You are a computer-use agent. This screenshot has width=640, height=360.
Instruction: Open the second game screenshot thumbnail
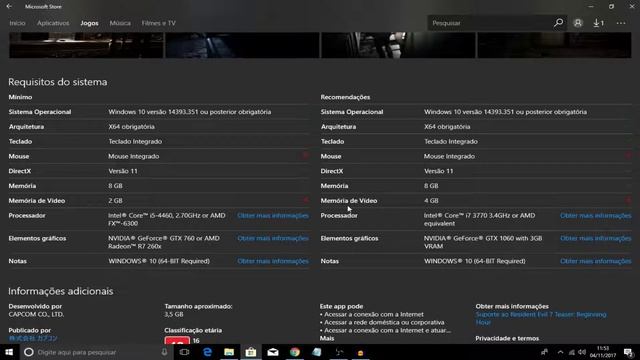[242, 45]
